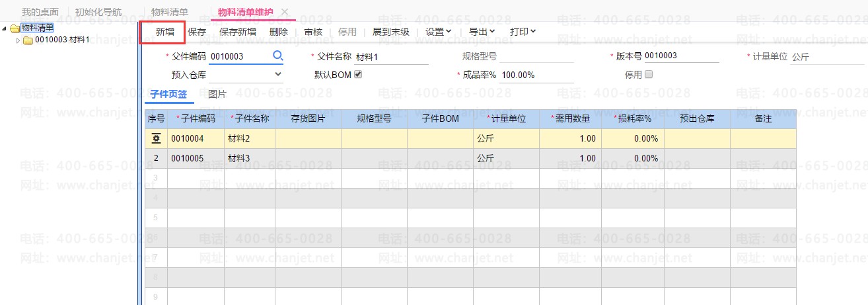868x305 pixels.
Task: Open the 预入仓库 dropdown
Action: point(278,74)
